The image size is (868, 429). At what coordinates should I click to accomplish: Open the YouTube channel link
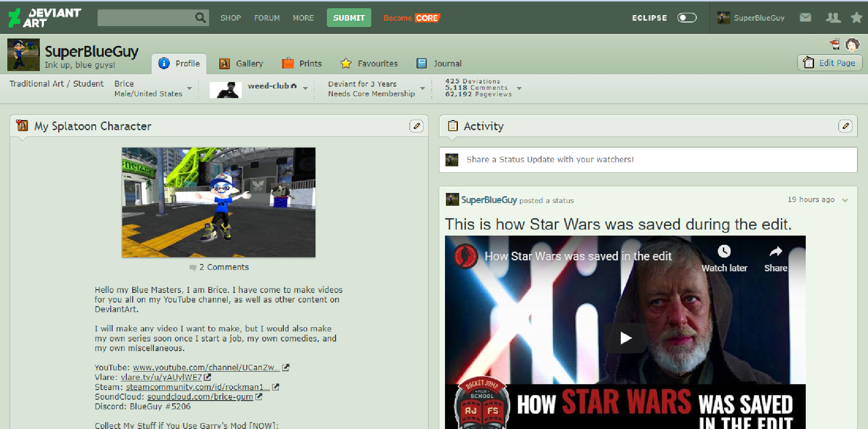(x=206, y=368)
